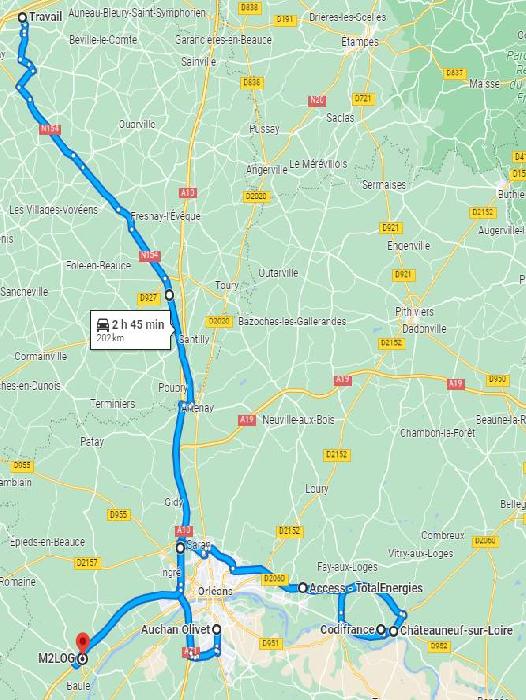The width and height of the screenshot is (526, 700).
Task: Select the A19 highway shield near Neuville-aux-Bois
Action: coord(247,420)
